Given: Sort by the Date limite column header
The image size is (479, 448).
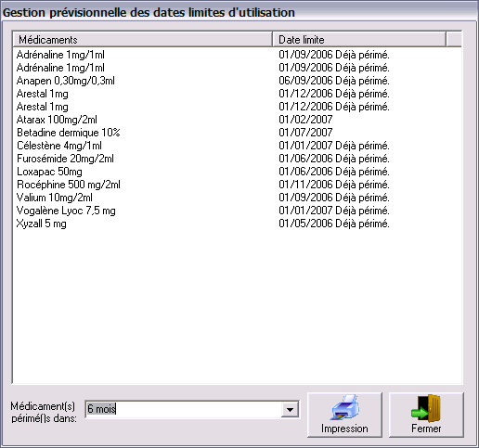Looking at the screenshot, I should tap(359, 39).
